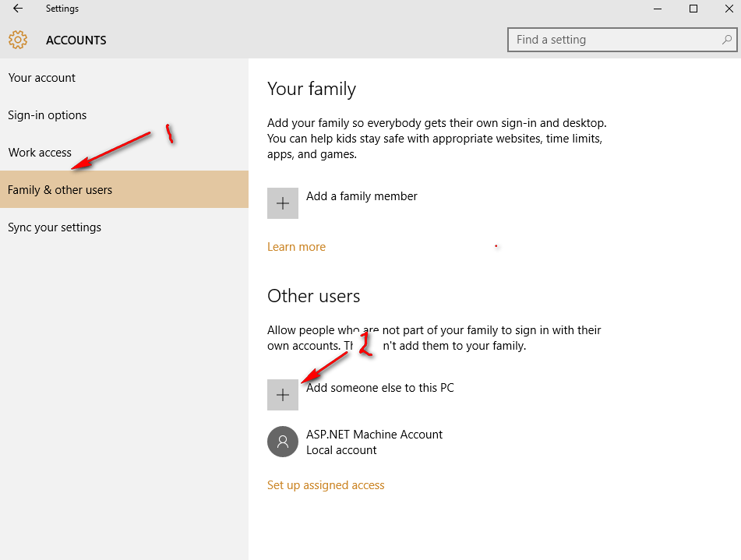Click the Learn more link

pos(296,247)
